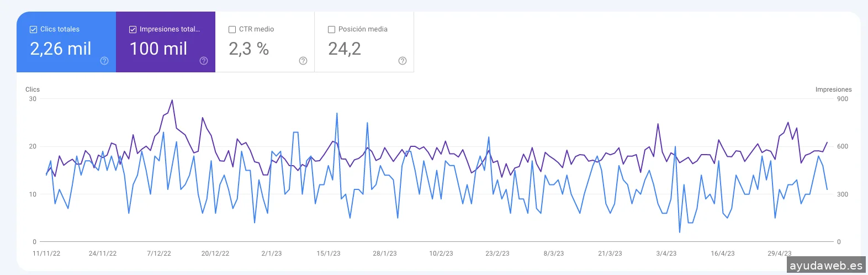Select the 24,2 average position value
Image resolution: width=868 pixels, height=275 pixels.
[x=345, y=49]
